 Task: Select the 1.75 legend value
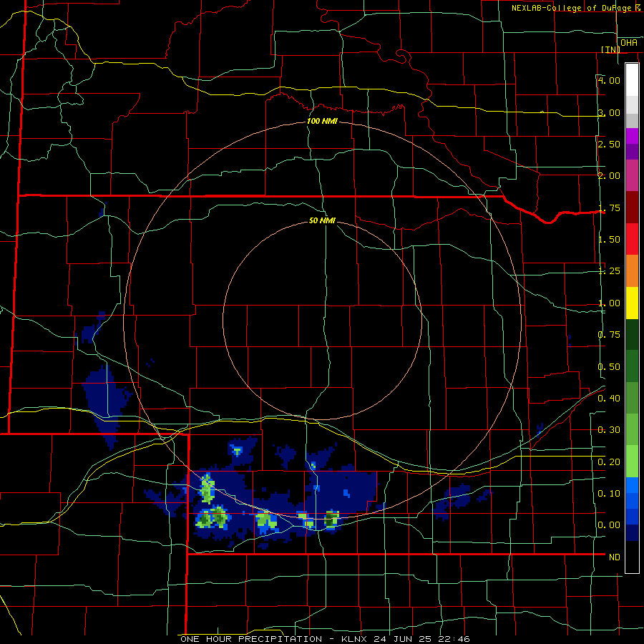[x=609, y=208]
